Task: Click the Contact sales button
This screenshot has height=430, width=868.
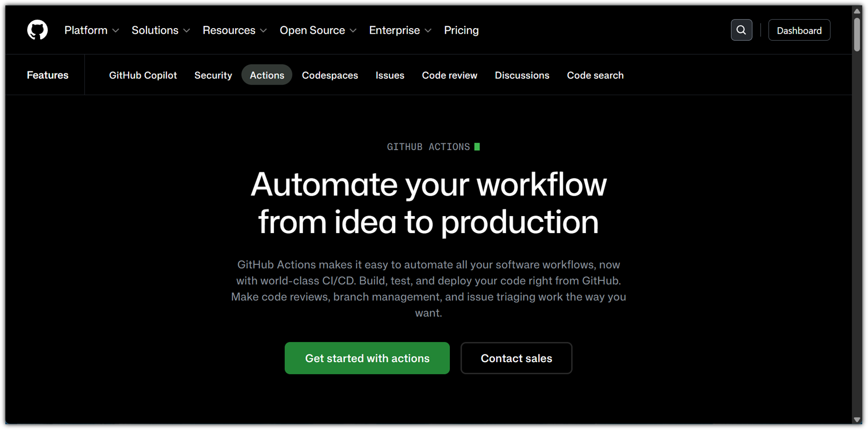Action: coord(516,358)
